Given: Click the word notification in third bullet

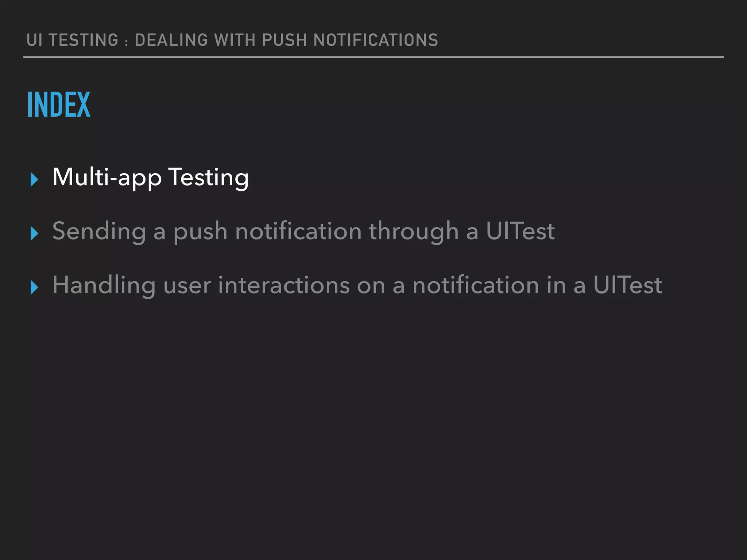Looking at the screenshot, I should (x=476, y=285).
